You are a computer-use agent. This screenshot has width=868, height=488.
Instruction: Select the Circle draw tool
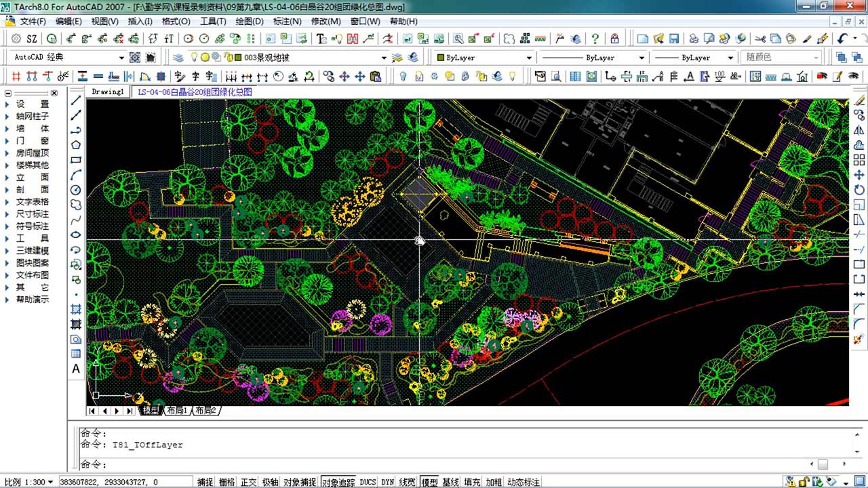(76, 190)
